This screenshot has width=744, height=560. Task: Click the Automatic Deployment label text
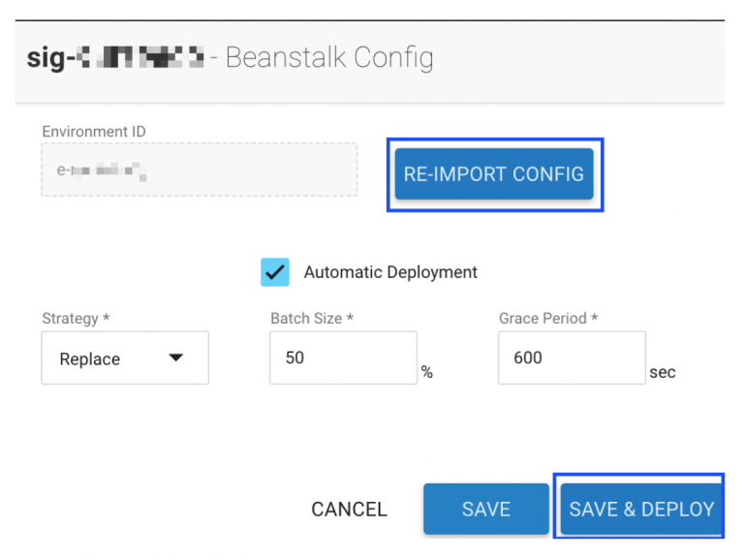pyautogui.click(x=390, y=272)
